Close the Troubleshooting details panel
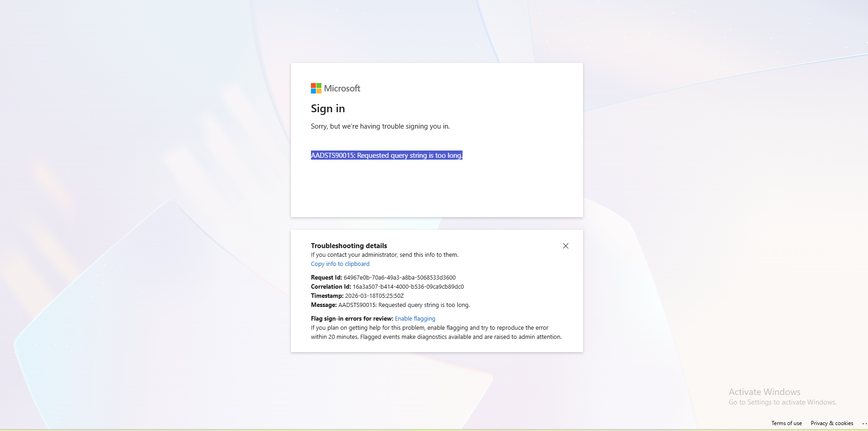Image resolution: width=868 pixels, height=431 pixels. click(565, 246)
